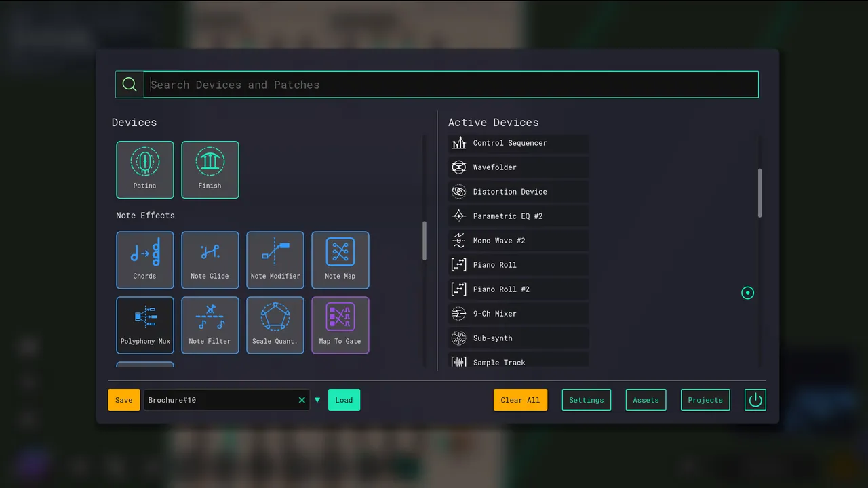Select the Polyphony Mux device

pos(144,325)
